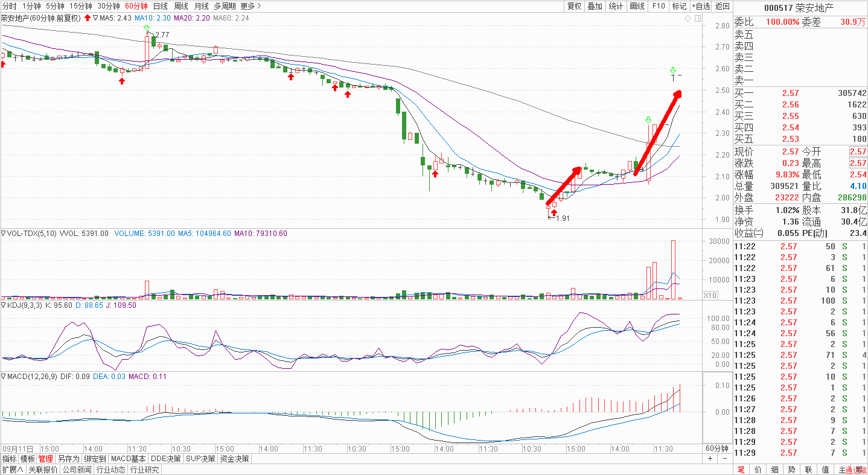Select the 笔 tick tab
Image resolution: width=868 pixels, height=475 pixels.
coord(741,470)
